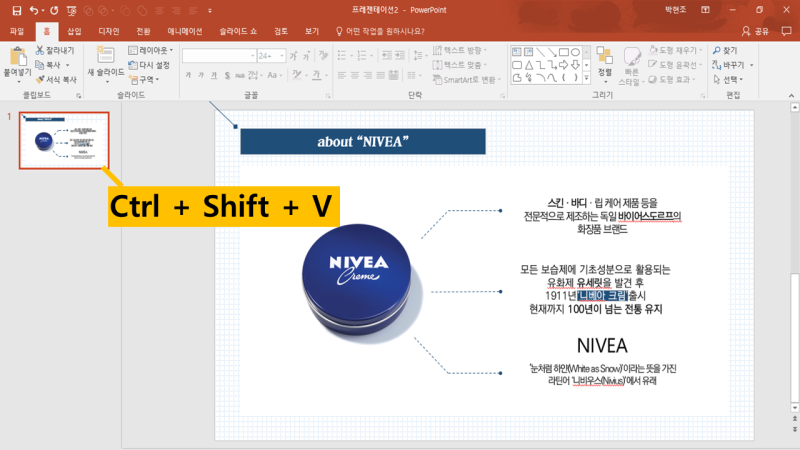Save the presentation from the quick access toolbar
Screen dimensions: 800x450
16,10
